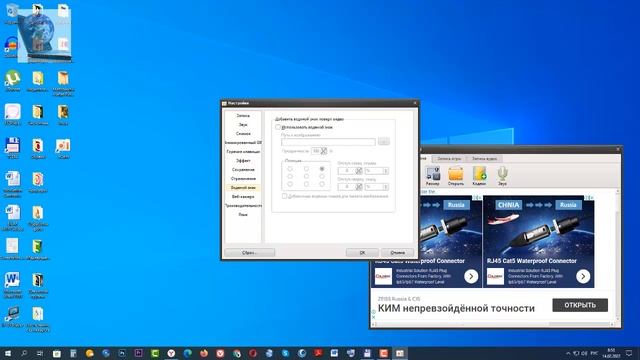Open Производительность settings category
This screenshot has height=360, width=640.
click(243, 205)
